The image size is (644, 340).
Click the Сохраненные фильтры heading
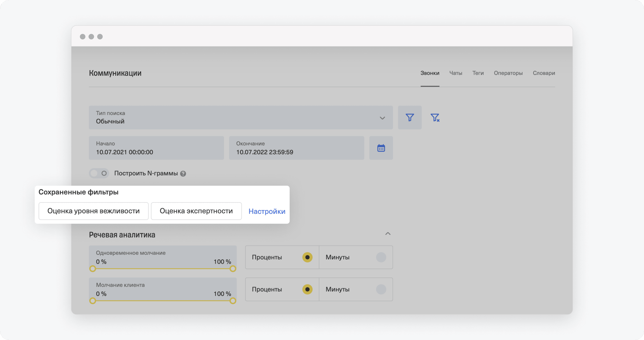pyautogui.click(x=78, y=192)
